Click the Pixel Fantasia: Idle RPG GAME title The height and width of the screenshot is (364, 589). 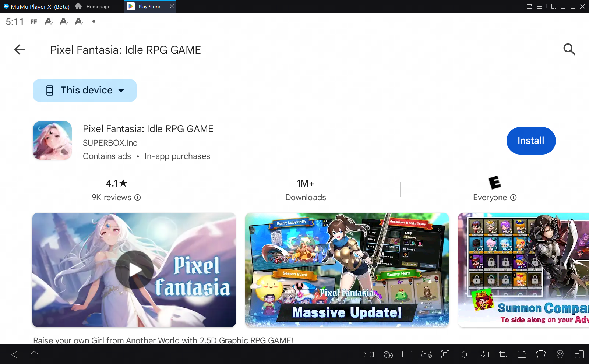tap(148, 129)
